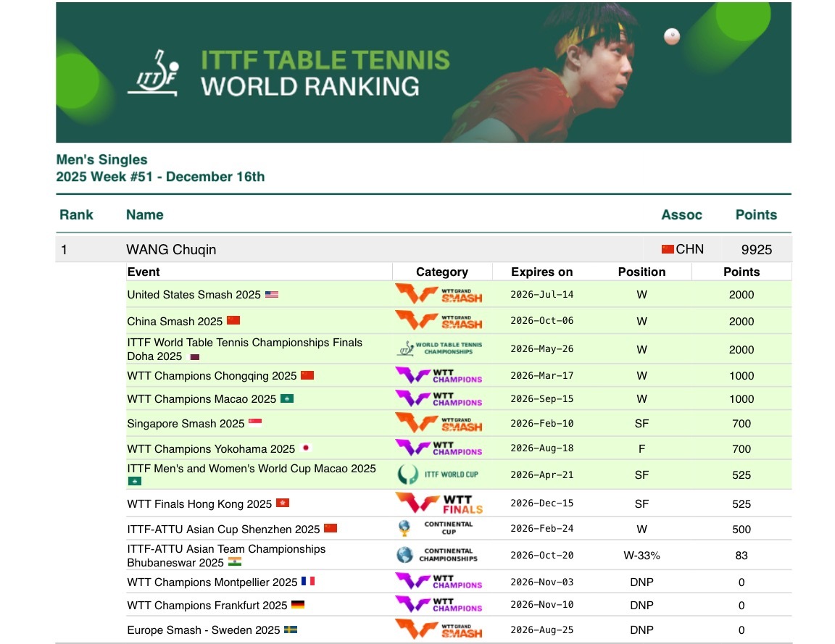Collapse the WANG Chuqin ranking row
Viewport: 835px width, 644px height.
(423, 249)
